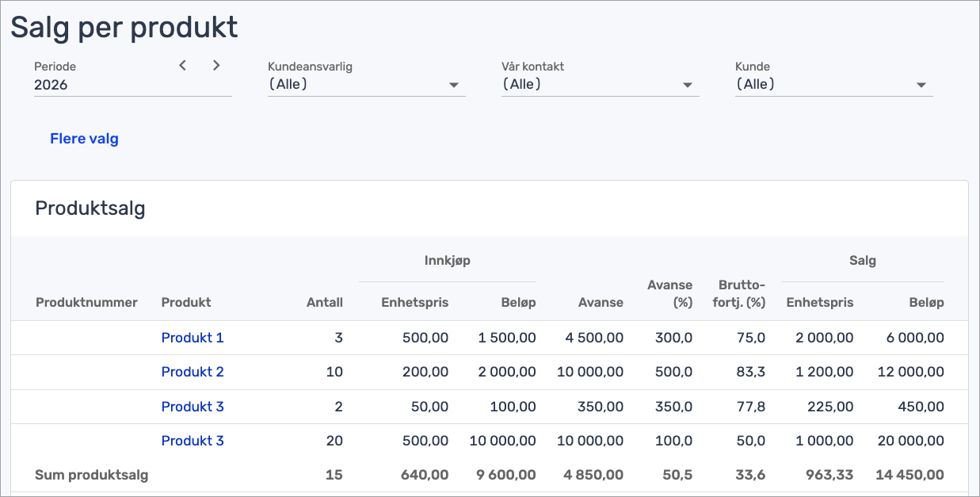Open Produkt 3 in the row with Antall 2
The image size is (980, 497).
pos(193,407)
